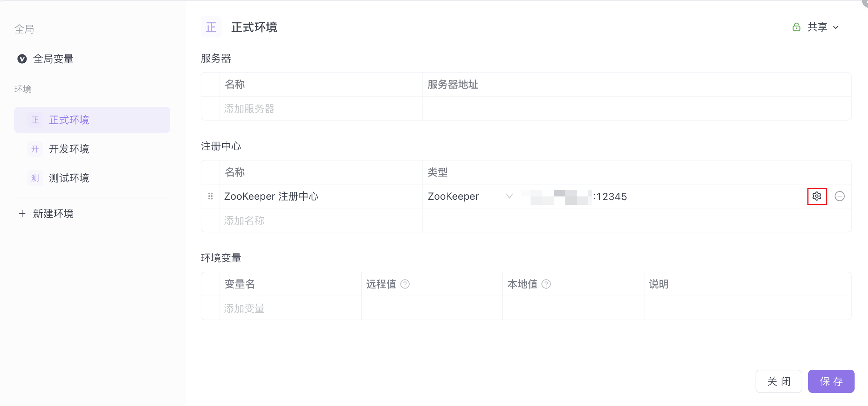Select the production environment item
The image size is (868, 406).
pyautogui.click(x=69, y=120)
